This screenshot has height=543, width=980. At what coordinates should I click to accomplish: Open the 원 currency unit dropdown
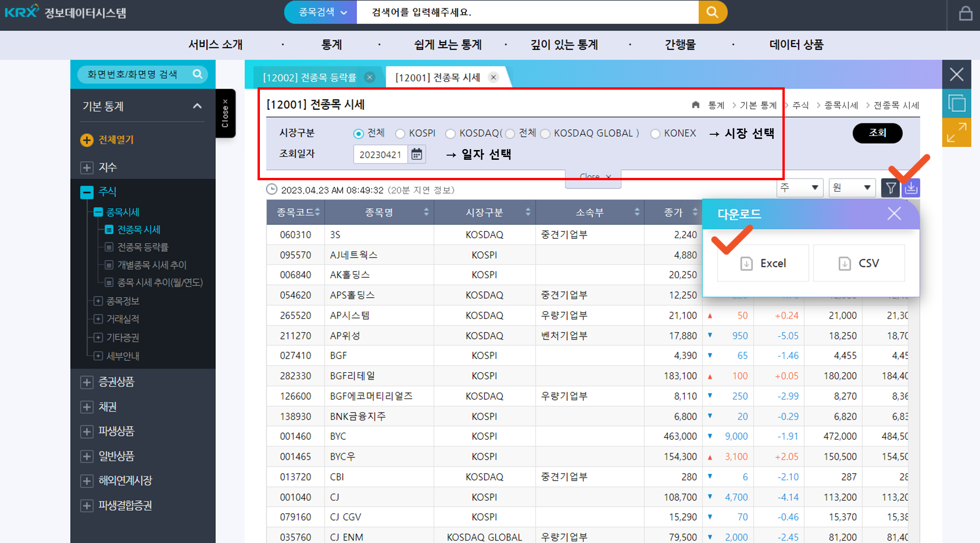852,188
